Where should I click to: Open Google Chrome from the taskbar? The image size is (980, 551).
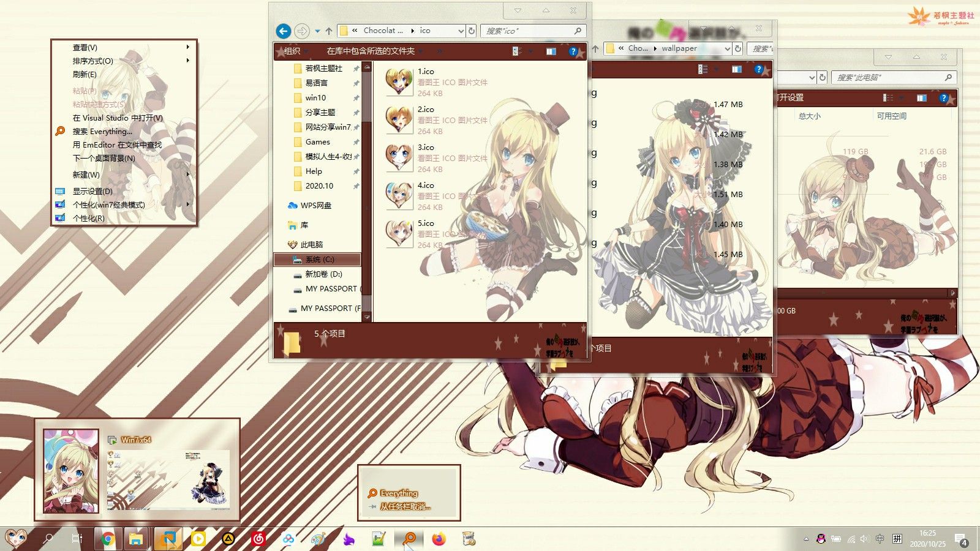108,539
